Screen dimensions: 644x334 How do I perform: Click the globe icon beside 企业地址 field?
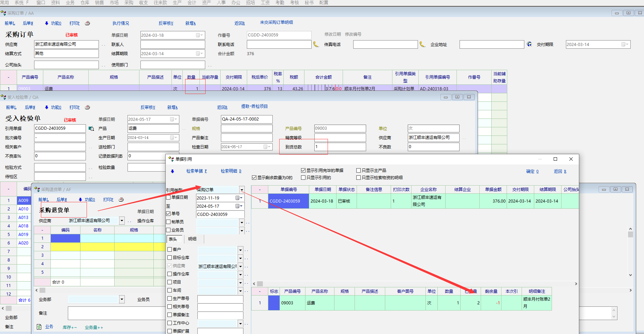coord(529,44)
